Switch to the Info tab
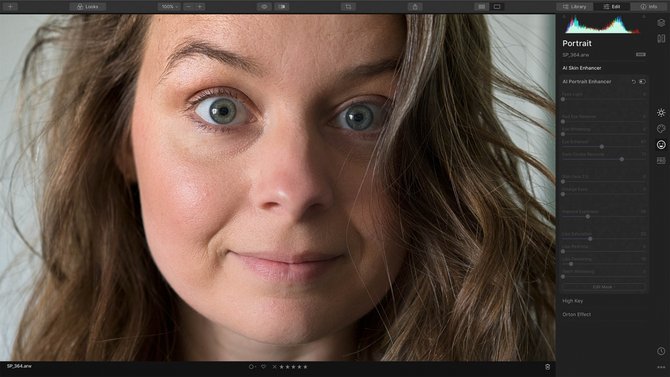 649,6
